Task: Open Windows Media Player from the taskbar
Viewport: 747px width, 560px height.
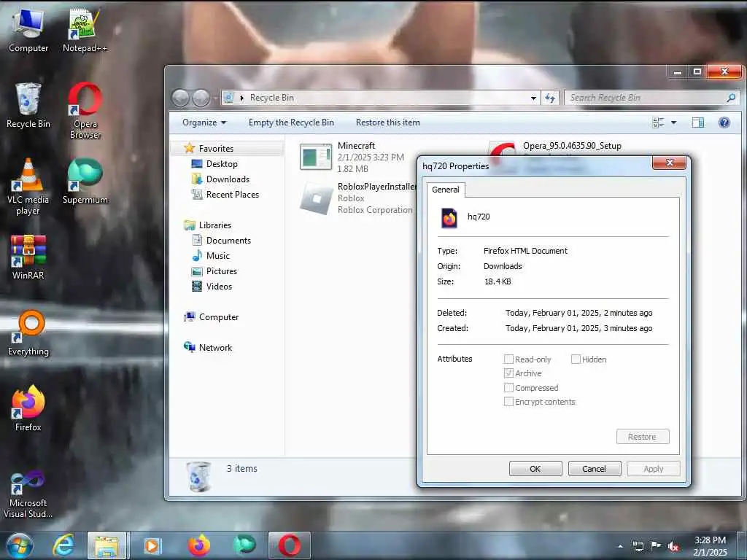Action: click(152, 545)
